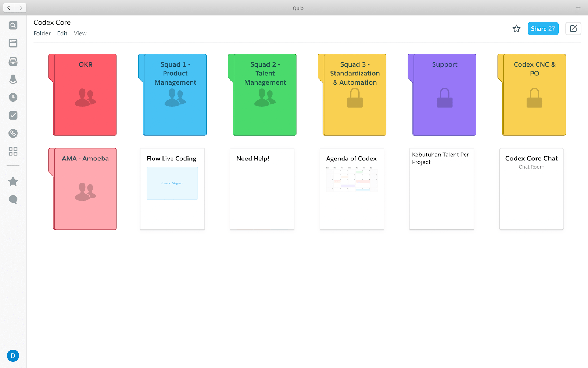Open Kebutuhan Talent Per Project document
Screen dimensions: 588x368
pos(442,189)
